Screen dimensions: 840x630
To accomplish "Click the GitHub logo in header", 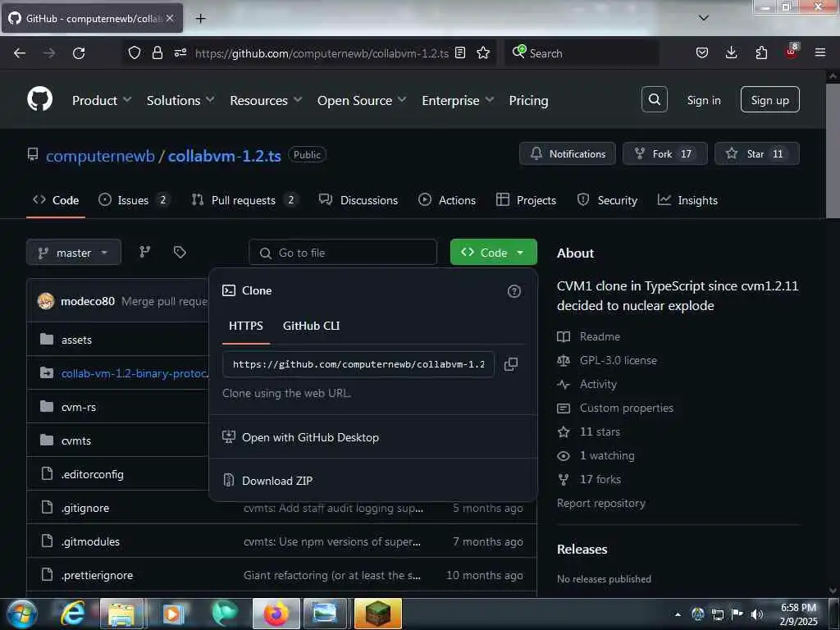I will [x=39, y=99].
